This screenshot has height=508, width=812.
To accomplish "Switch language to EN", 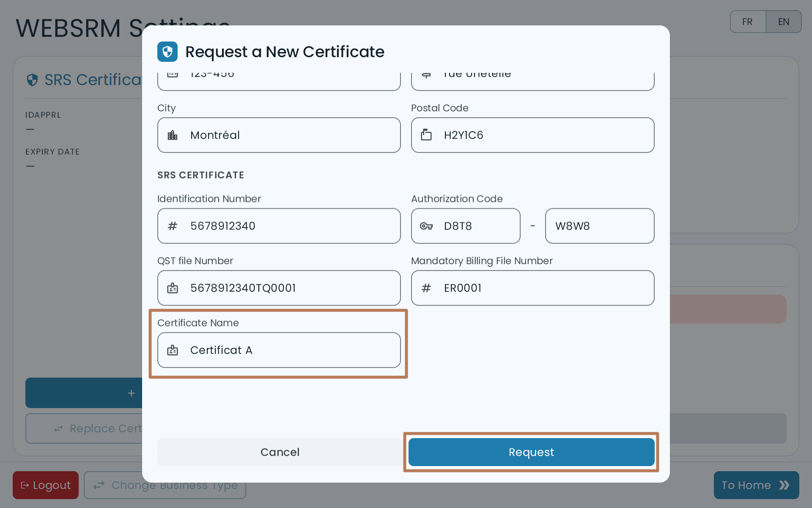I will pos(784,22).
